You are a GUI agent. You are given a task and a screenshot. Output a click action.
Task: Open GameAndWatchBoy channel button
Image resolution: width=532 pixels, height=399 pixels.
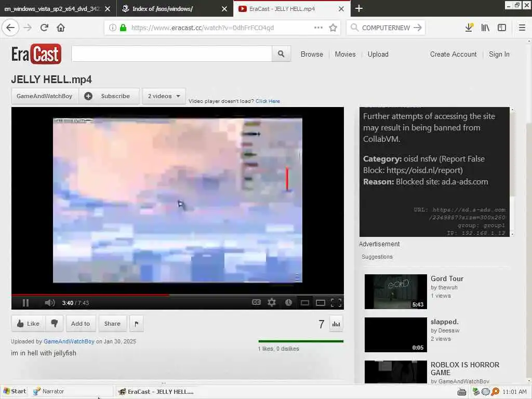click(45, 96)
